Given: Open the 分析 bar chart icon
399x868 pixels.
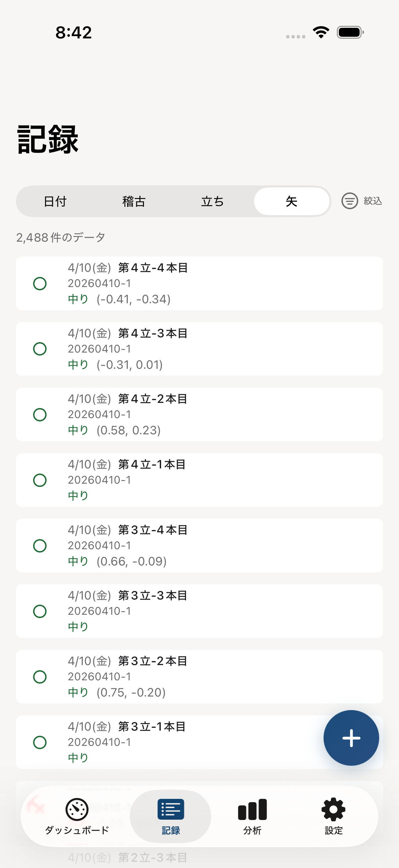Looking at the screenshot, I should pyautogui.click(x=252, y=809).
